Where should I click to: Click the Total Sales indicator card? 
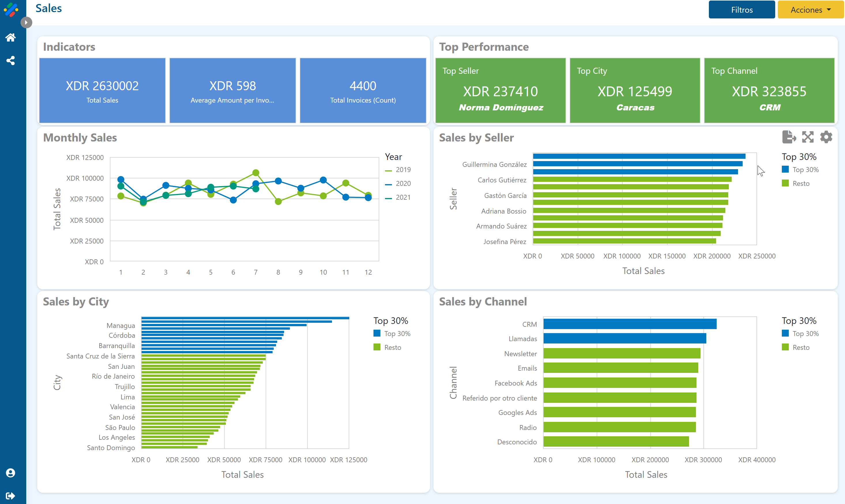102,91
